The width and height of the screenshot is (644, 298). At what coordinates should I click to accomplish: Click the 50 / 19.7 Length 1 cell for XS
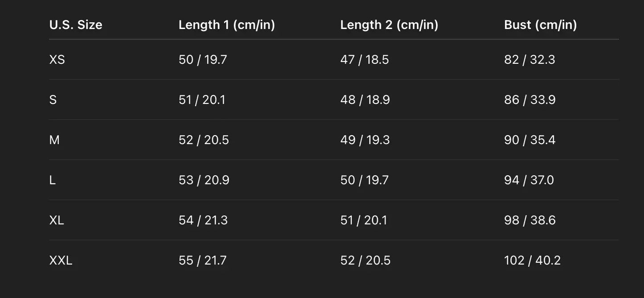203,59
